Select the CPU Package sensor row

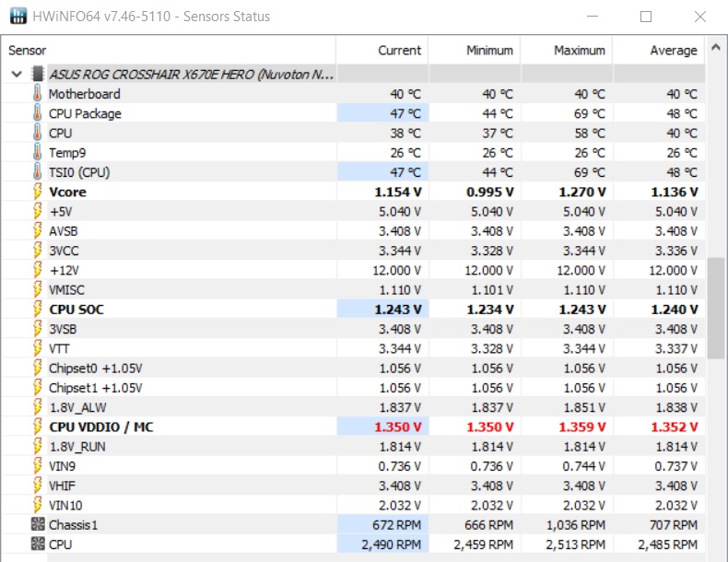pyautogui.click(x=353, y=113)
